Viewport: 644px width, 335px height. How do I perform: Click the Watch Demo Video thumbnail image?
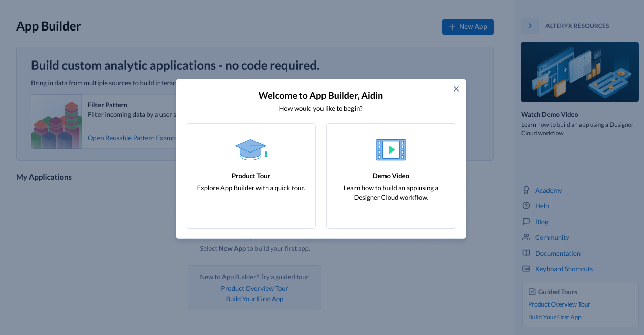click(579, 72)
